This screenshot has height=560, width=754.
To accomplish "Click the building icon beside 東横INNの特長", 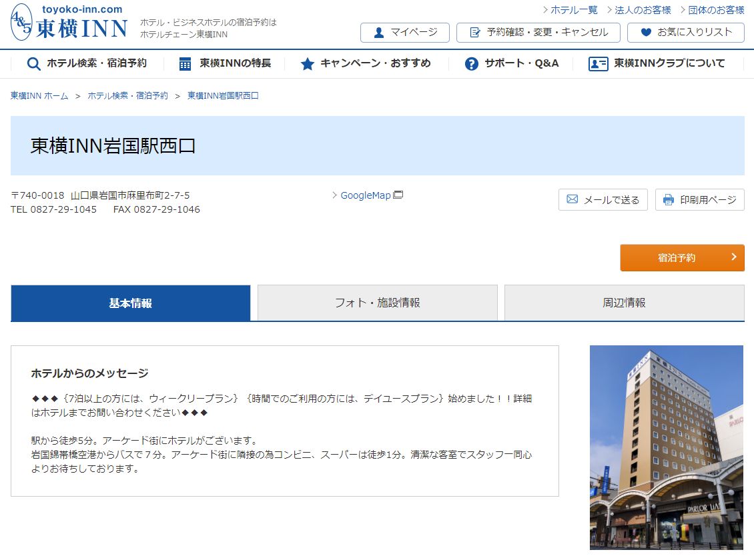I will (x=185, y=64).
